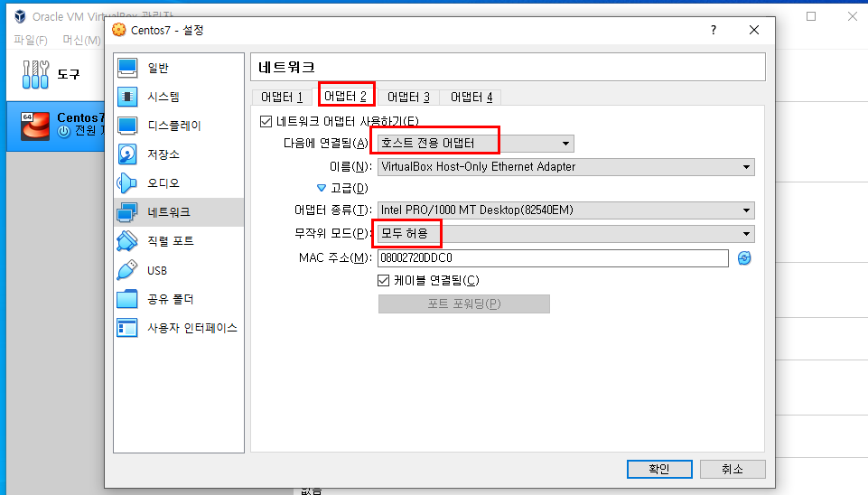This screenshot has width=868, height=495.
Task: Regenerate MAC address with refresh icon
Action: point(744,258)
